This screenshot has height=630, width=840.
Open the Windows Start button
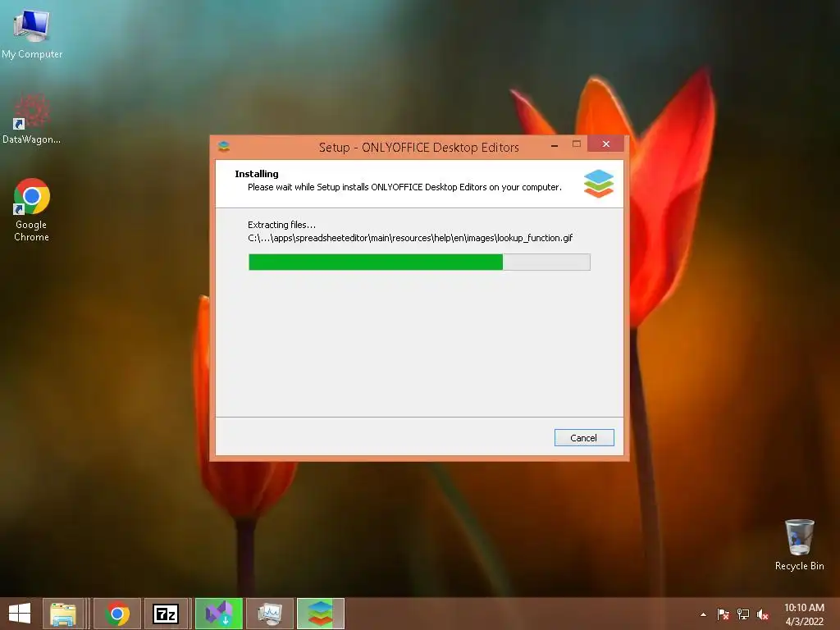tap(20, 614)
